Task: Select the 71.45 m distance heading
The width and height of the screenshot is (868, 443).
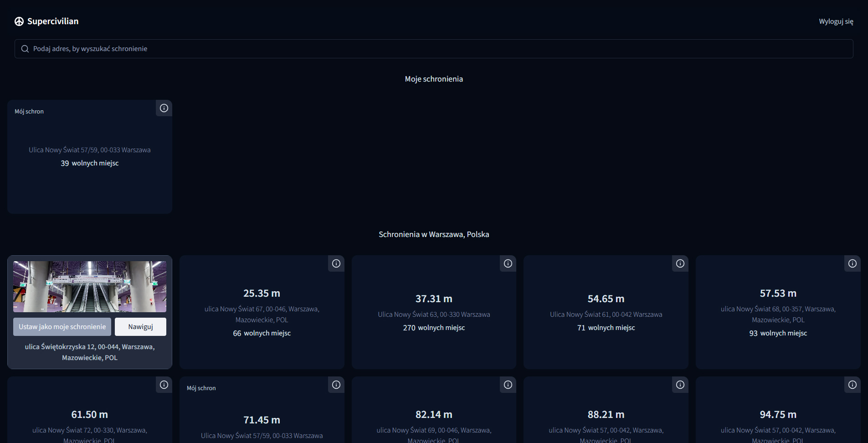Action: point(262,420)
